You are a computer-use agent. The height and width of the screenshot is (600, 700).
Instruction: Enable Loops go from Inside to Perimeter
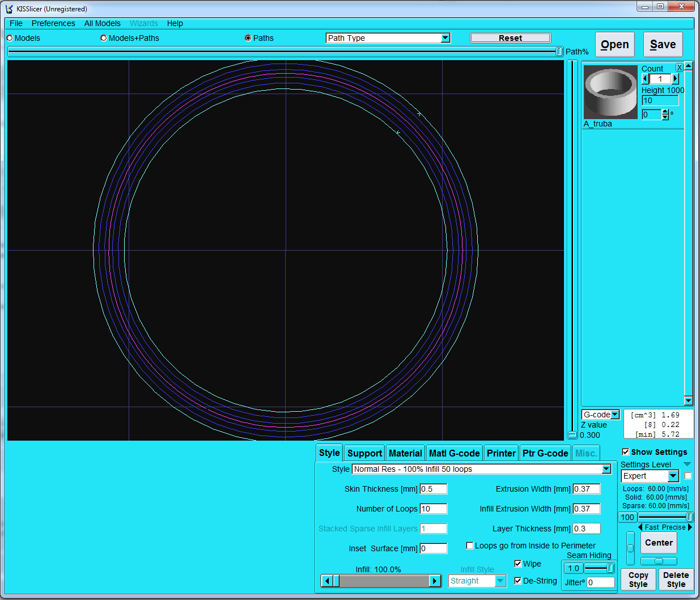pos(470,546)
